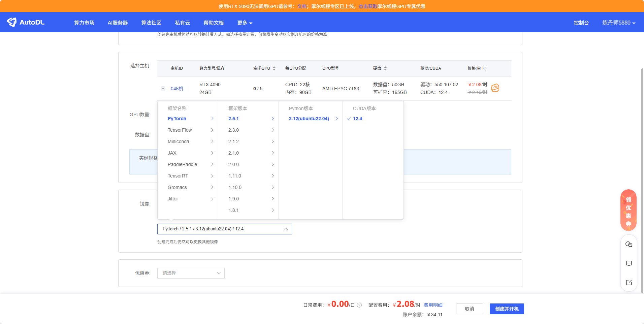This screenshot has width=644, height=324.
Task: Open the 更多 navigation menu
Action: (x=245, y=23)
